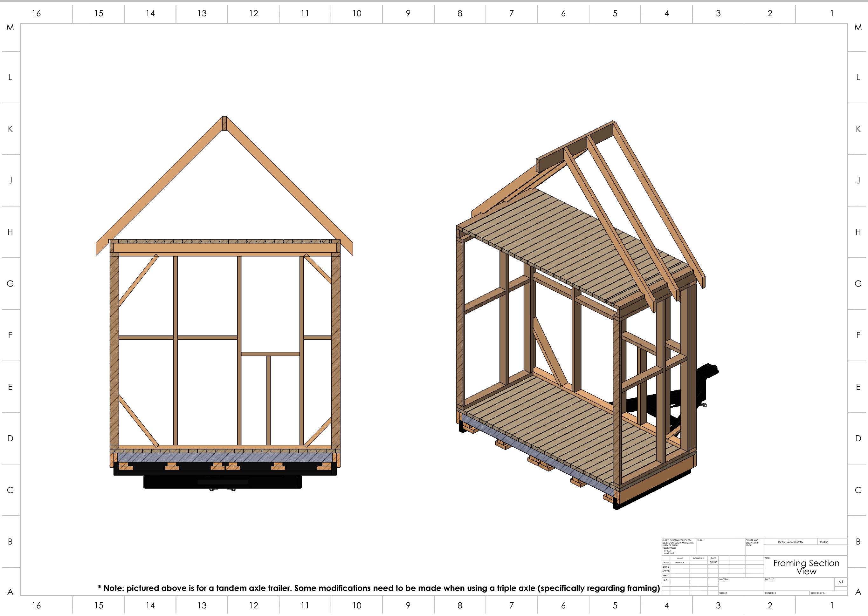Click the SCALE 1:10 field

pos(770,593)
